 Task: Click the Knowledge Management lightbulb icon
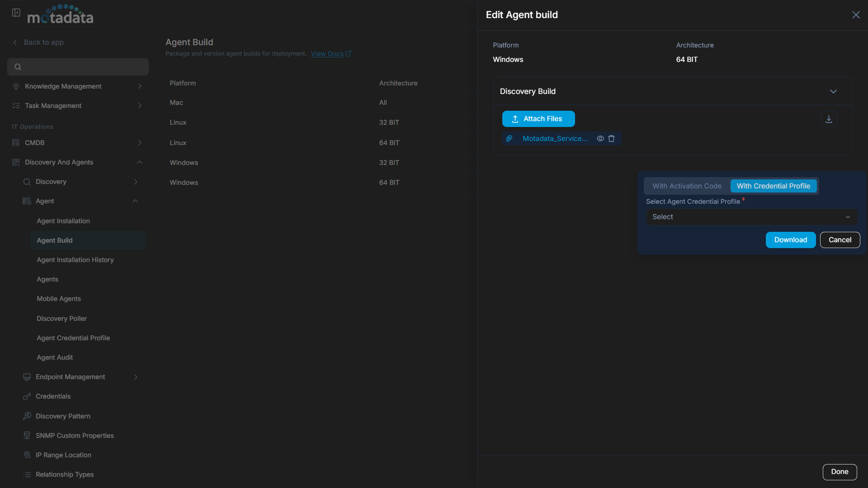(x=16, y=86)
